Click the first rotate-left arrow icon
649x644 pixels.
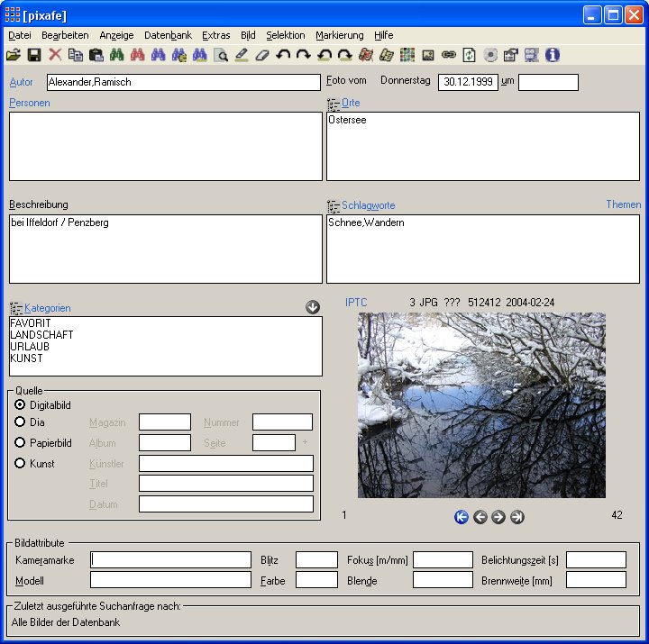[283, 55]
